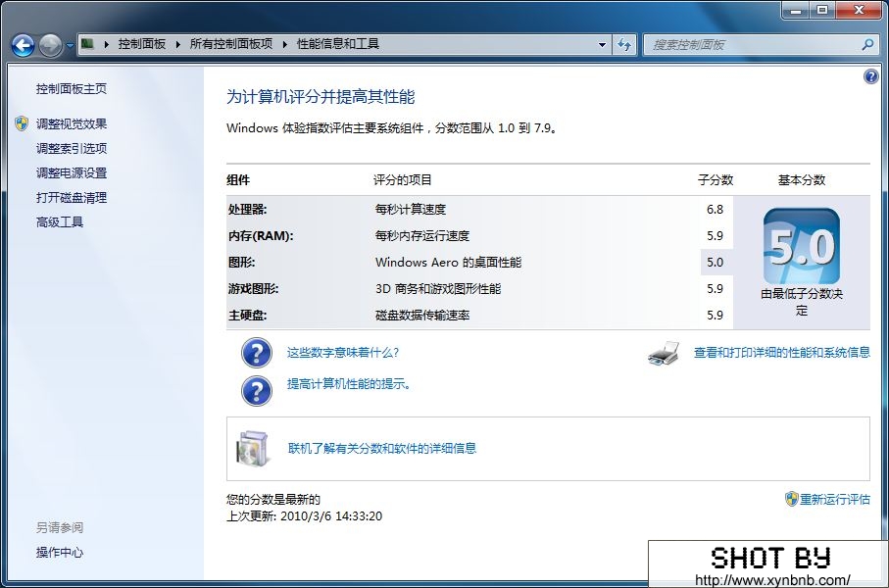The height and width of the screenshot is (588, 889).
Task: Click the 5.0 base score badge
Action: point(801,247)
